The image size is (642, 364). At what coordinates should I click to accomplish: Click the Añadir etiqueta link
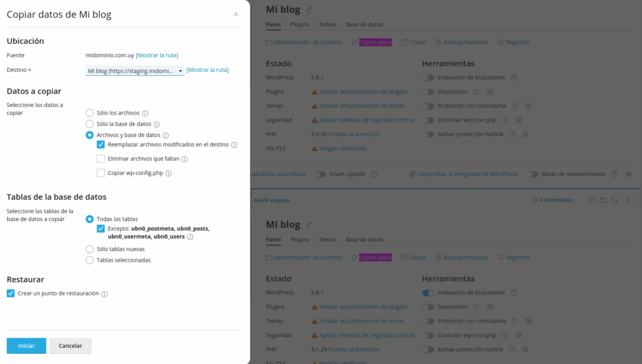271,200
